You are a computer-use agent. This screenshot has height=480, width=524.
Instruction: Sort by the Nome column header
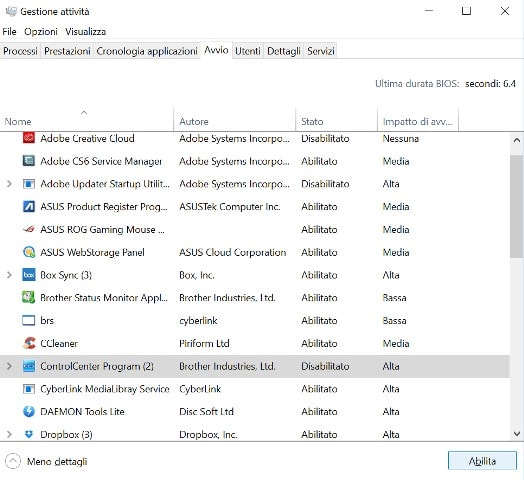87,121
